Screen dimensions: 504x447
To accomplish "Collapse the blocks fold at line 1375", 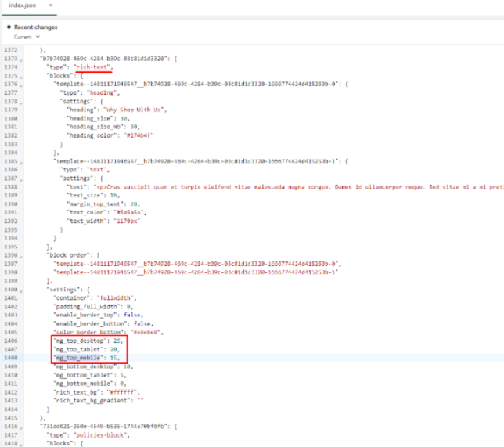I will [21, 78].
